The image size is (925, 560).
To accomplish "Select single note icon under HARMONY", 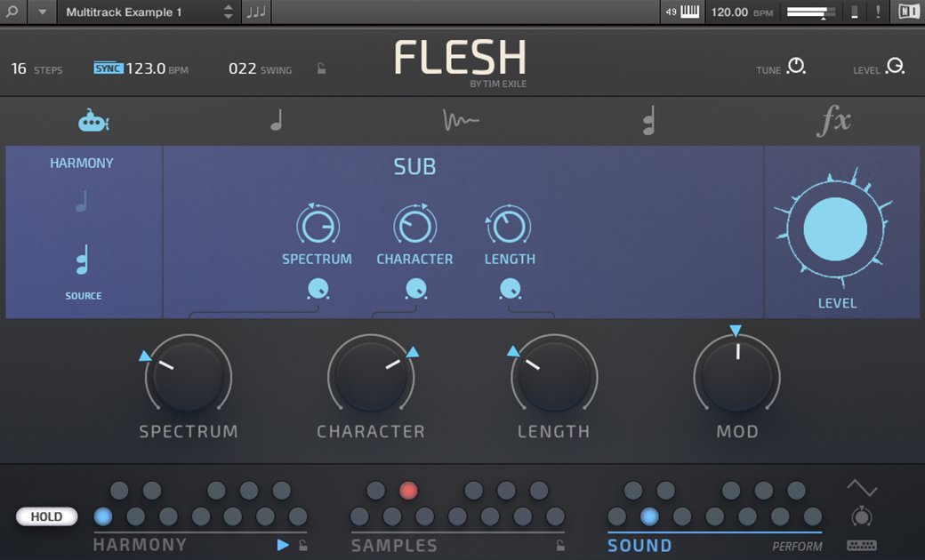I will 82,202.
